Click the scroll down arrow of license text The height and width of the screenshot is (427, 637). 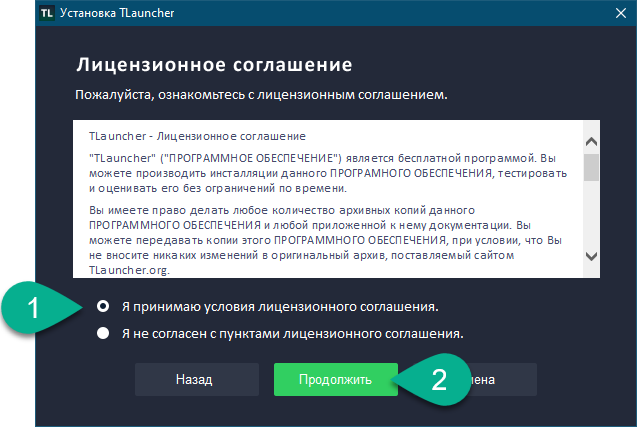point(590,255)
